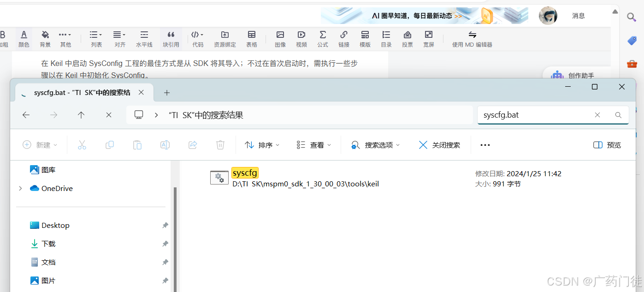Open the 新建 (New) dropdown
644x292 pixels.
coord(40,145)
